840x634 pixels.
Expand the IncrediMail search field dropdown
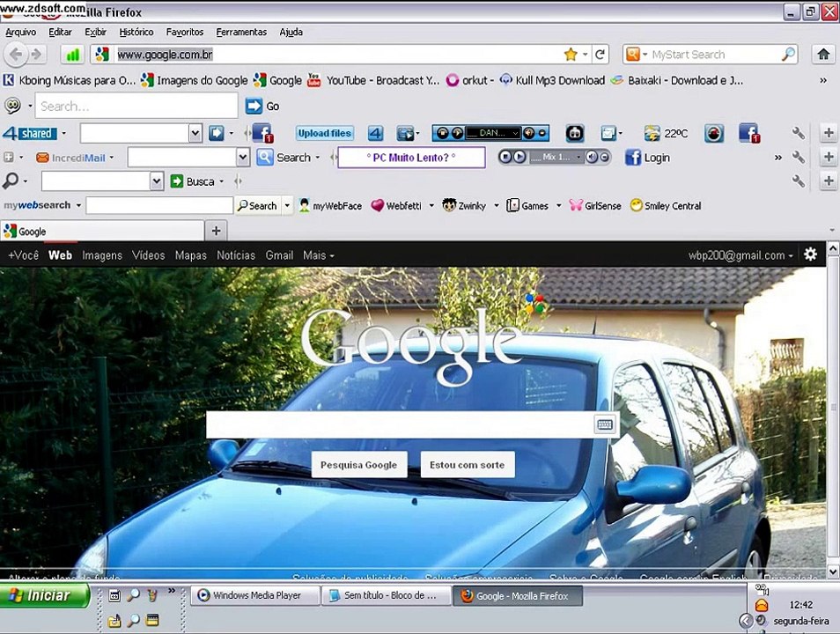[243, 157]
